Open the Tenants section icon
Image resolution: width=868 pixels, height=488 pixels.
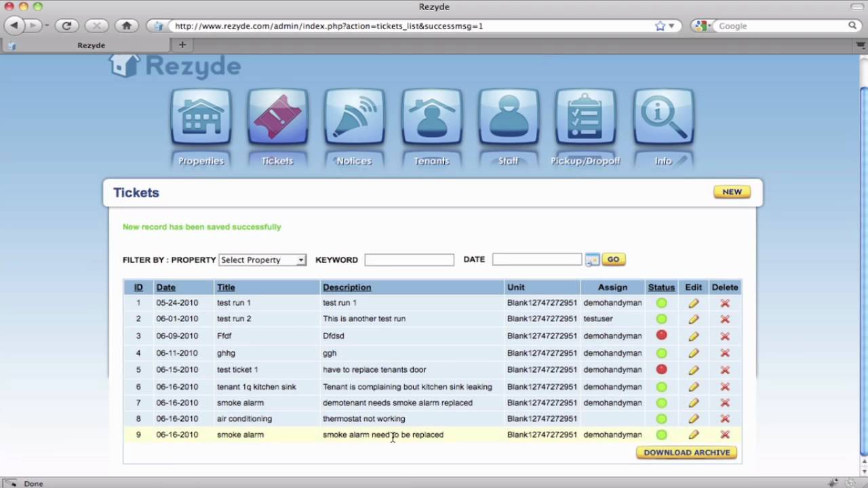pos(431,117)
